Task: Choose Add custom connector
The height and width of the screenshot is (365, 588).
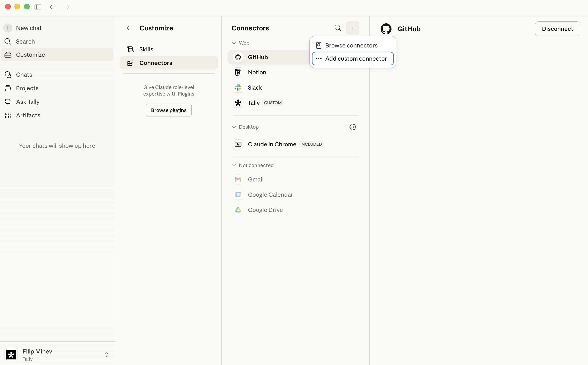Action: pyautogui.click(x=353, y=59)
